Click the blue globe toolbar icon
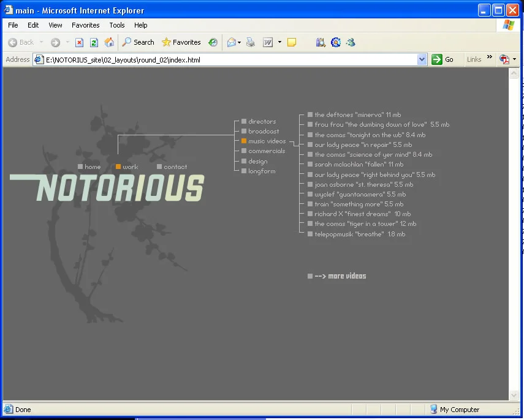 point(335,42)
